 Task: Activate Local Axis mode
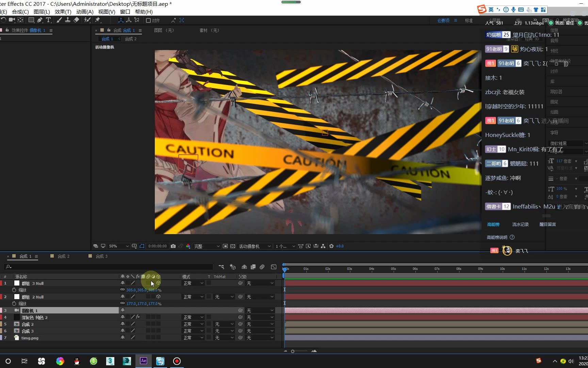pos(121,20)
